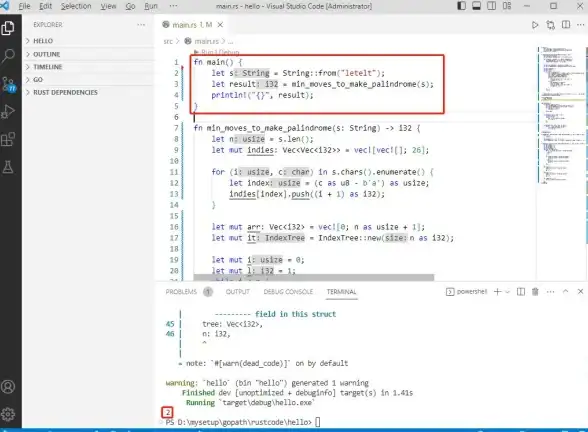Switch to the DEBUG CONSOLE tab

click(x=288, y=292)
